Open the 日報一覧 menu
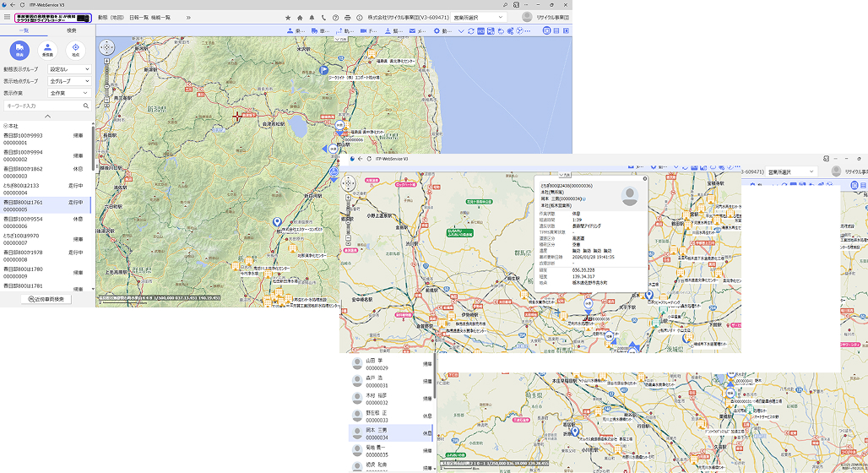 138,18
